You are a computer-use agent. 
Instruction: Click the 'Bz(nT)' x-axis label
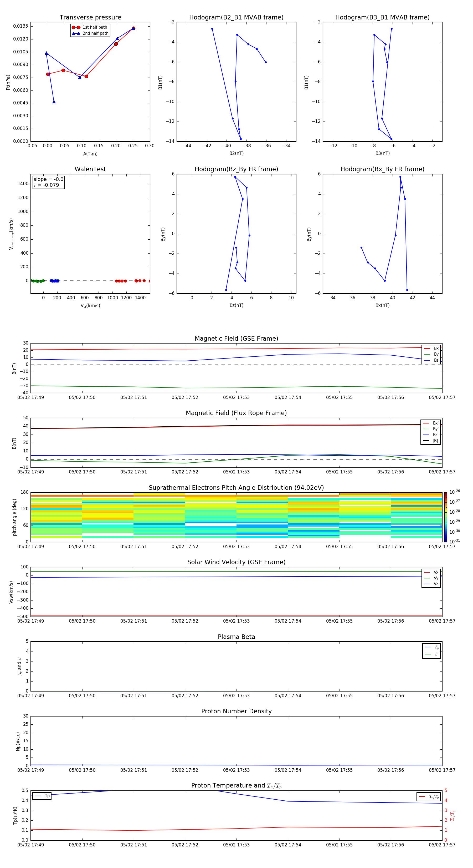tap(236, 305)
